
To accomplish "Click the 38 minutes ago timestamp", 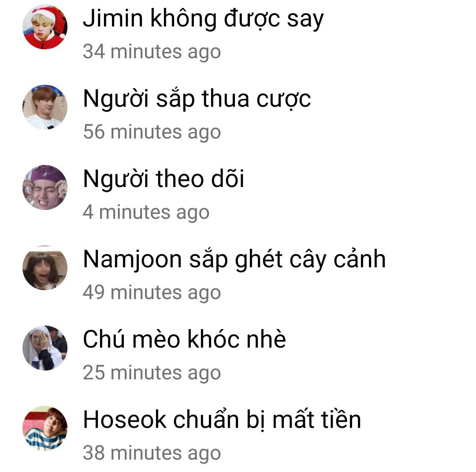I will point(152,453).
